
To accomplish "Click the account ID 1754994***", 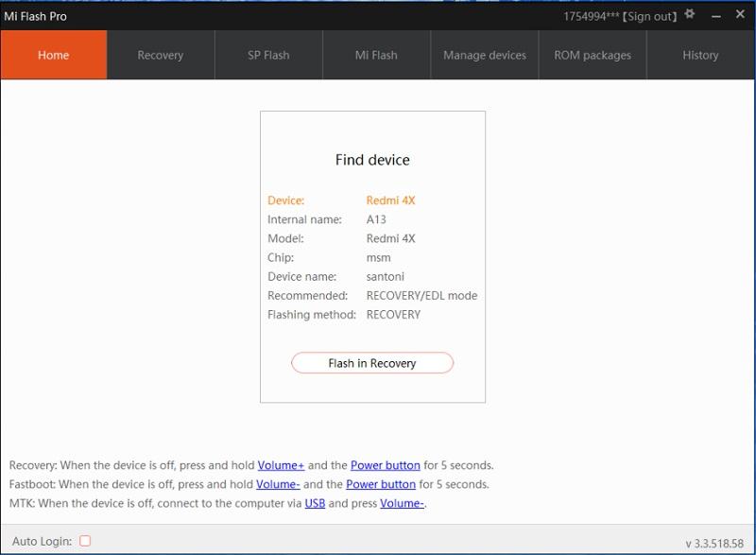I will (592, 16).
